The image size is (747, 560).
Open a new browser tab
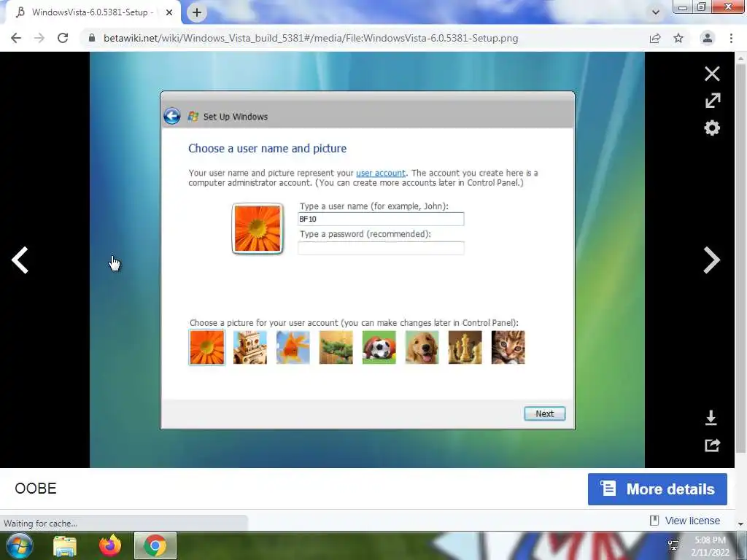point(197,12)
